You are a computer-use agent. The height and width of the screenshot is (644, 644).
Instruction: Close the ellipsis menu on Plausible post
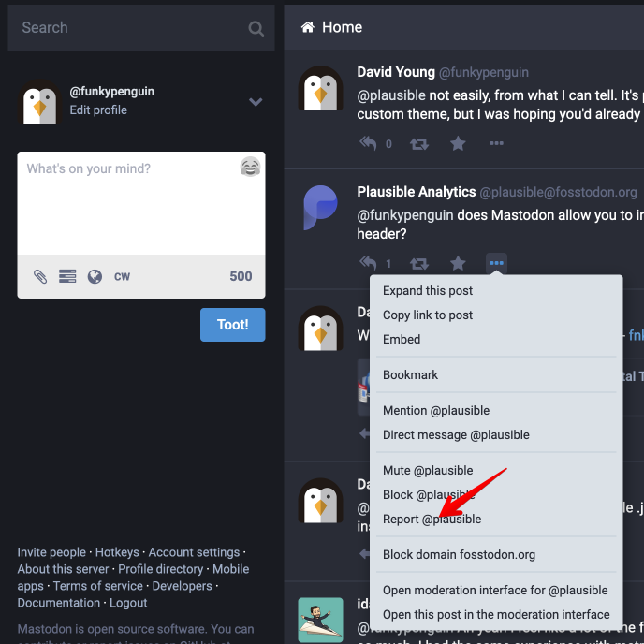point(496,263)
